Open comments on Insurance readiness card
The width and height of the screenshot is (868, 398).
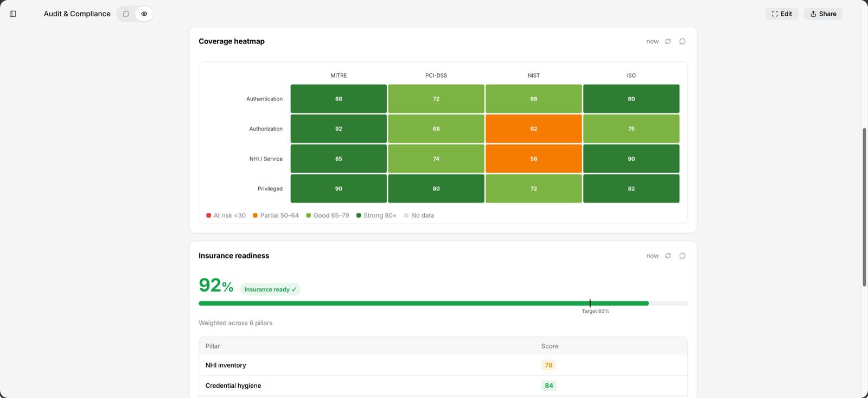coord(682,256)
